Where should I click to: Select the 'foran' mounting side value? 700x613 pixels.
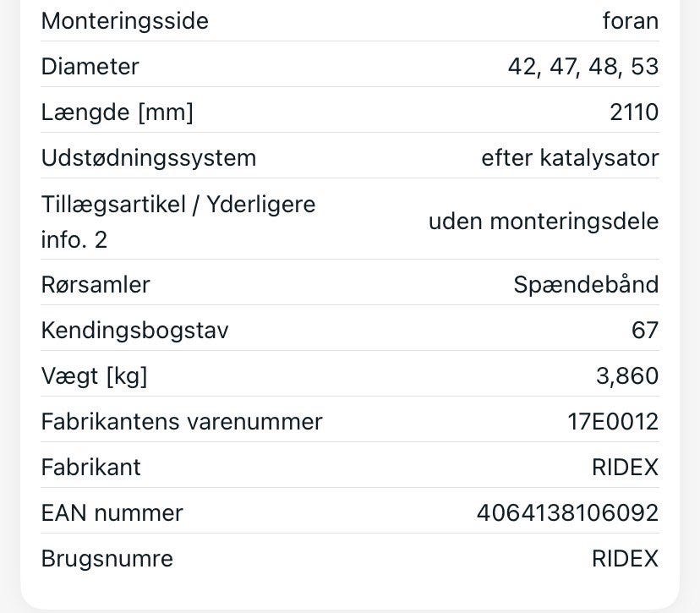pyautogui.click(x=630, y=20)
